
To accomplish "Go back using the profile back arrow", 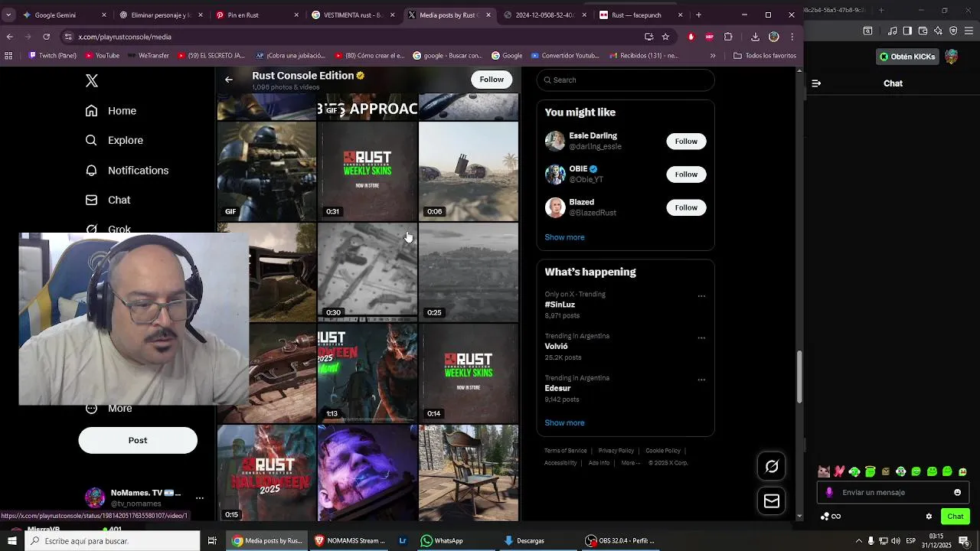I will 229,79.
